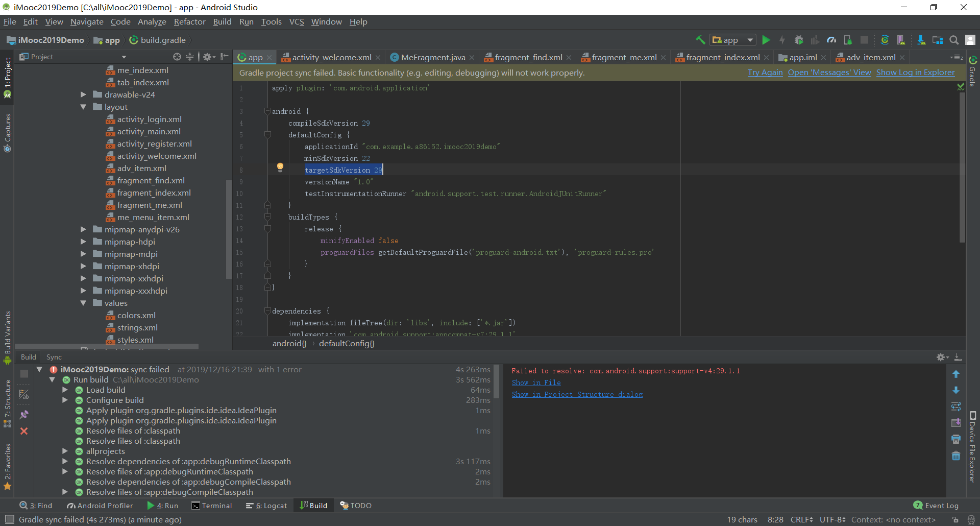Open Project Structure icon in toolbar
This screenshot has width=980, height=526.
click(x=938, y=40)
